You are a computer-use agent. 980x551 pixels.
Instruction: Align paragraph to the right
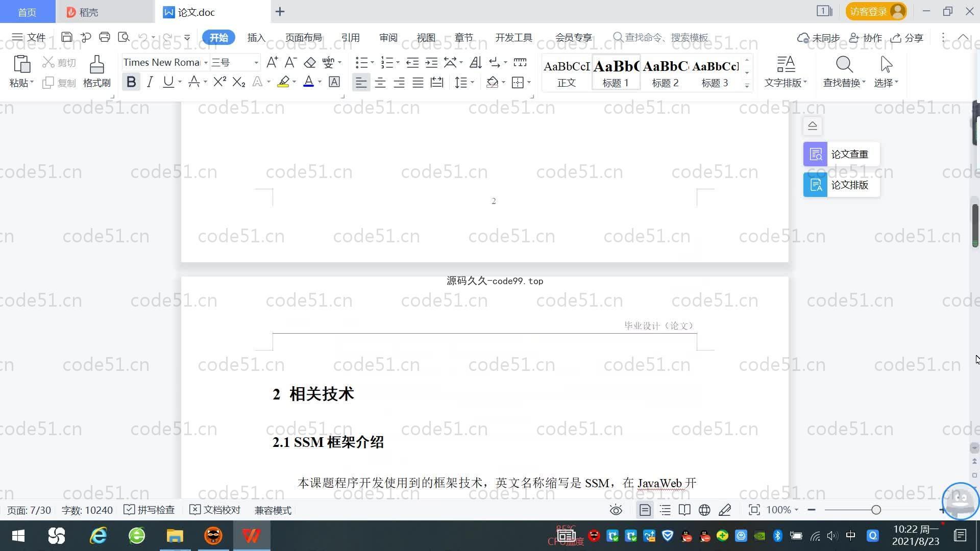point(399,82)
